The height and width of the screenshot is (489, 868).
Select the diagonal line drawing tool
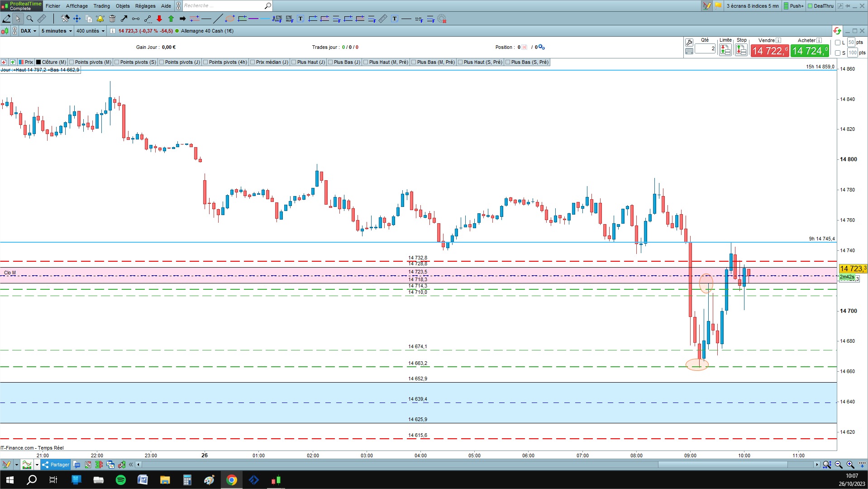(218, 19)
